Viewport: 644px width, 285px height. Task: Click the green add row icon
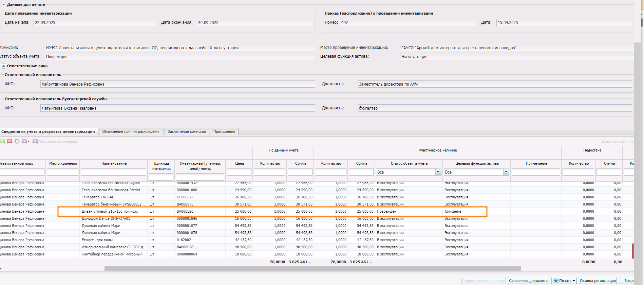[2, 141]
